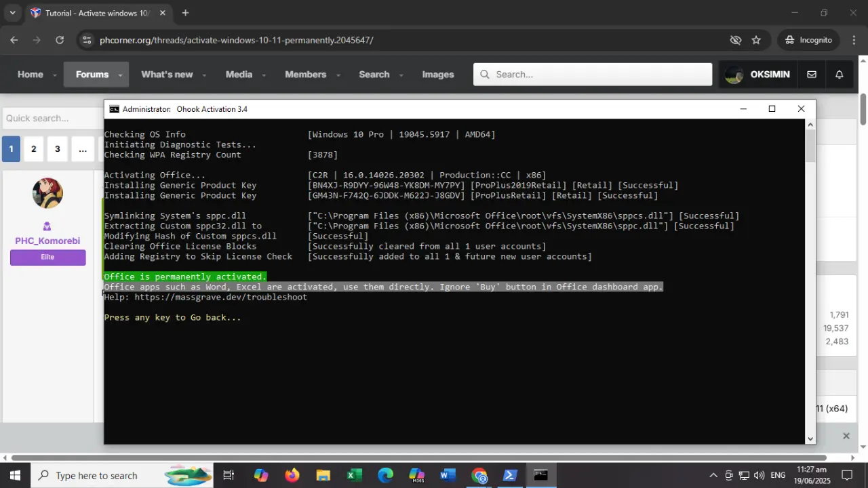The width and height of the screenshot is (868, 488).
Task: Reload the phcorner page
Action: pos(60,40)
